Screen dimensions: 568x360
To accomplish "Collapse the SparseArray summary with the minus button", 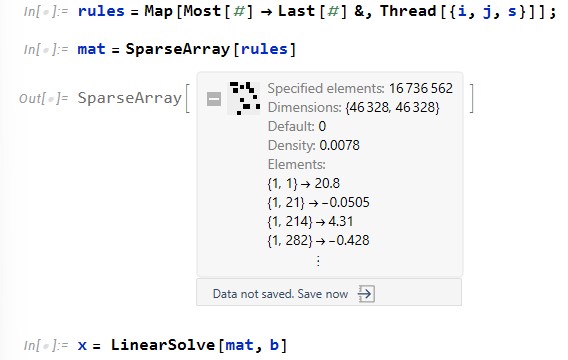I will [x=214, y=99].
